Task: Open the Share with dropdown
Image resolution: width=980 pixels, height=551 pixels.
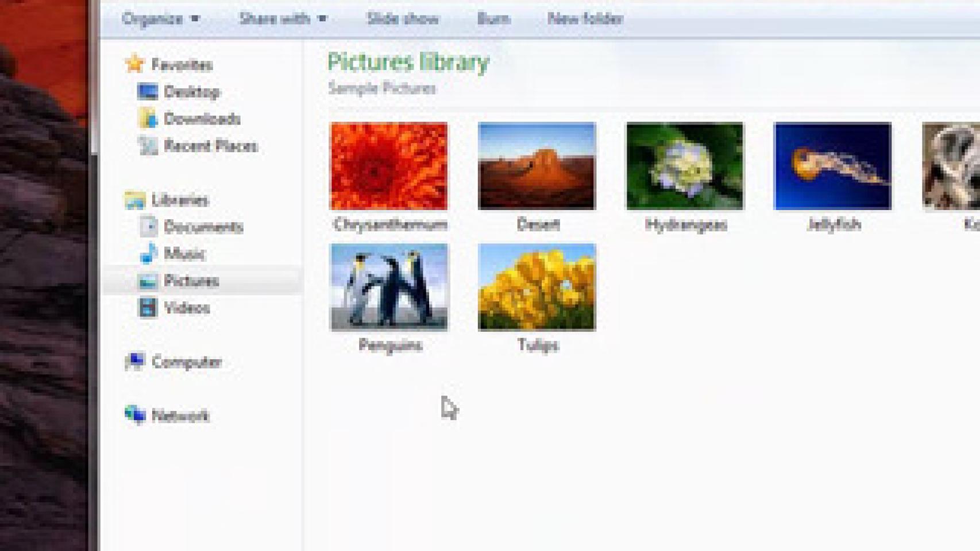Action: click(x=283, y=18)
